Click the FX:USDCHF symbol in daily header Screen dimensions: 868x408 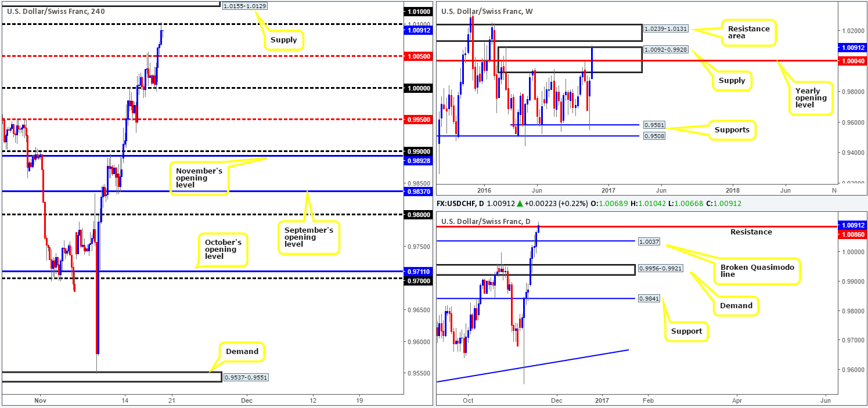pos(458,204)
